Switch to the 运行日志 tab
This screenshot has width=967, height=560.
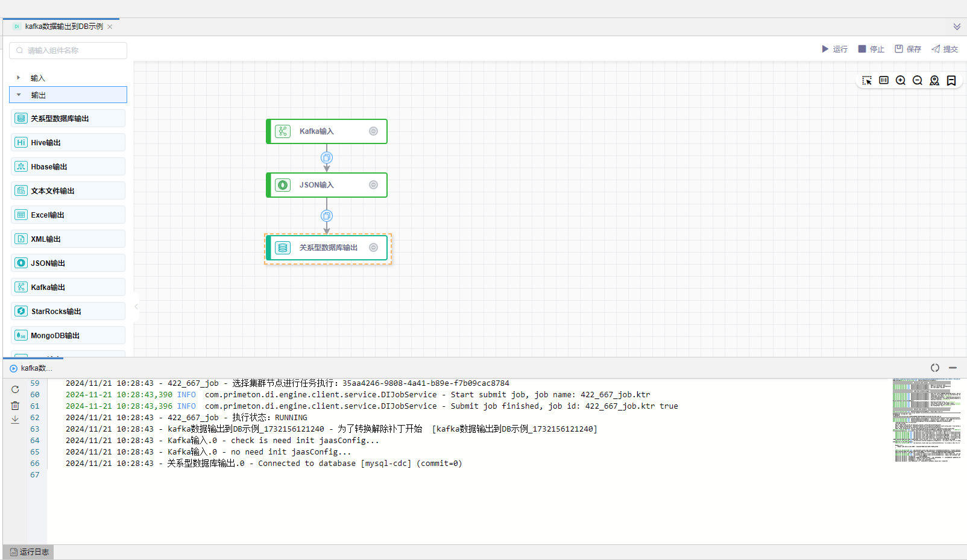pos(29,552)
